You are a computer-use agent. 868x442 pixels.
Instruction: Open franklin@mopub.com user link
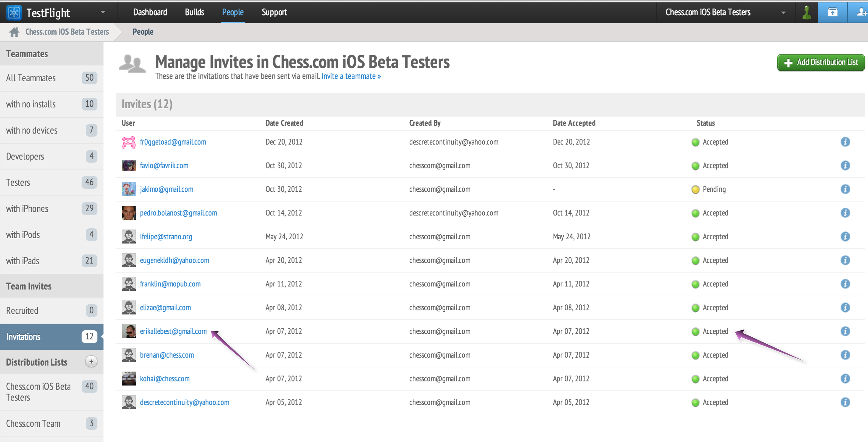[x=170, y=284]
